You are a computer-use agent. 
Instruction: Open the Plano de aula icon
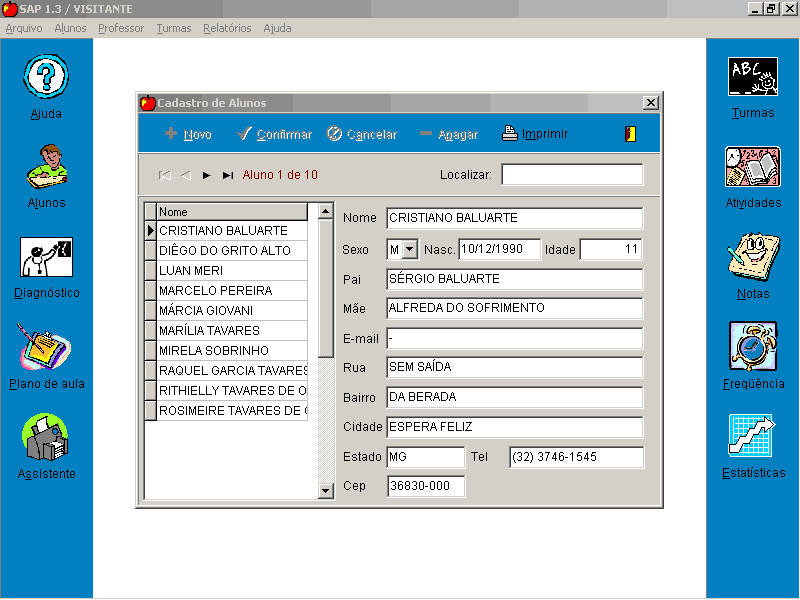pyautogui.click(x=46, y=347)
